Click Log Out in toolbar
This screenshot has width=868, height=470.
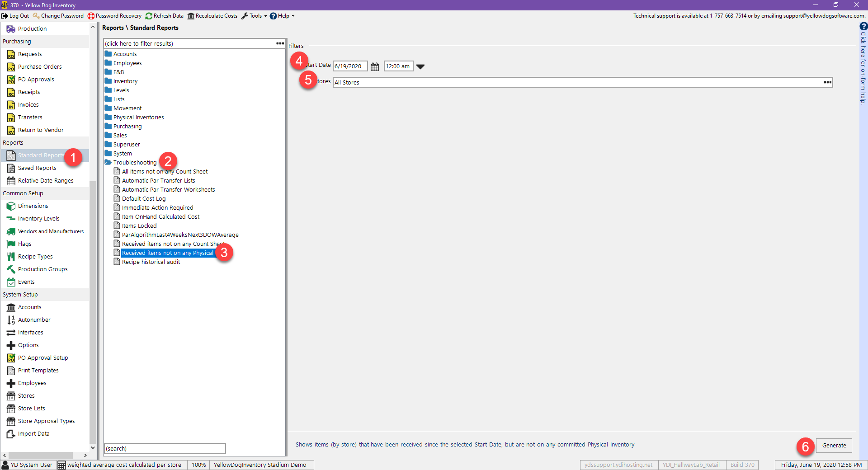15,16
